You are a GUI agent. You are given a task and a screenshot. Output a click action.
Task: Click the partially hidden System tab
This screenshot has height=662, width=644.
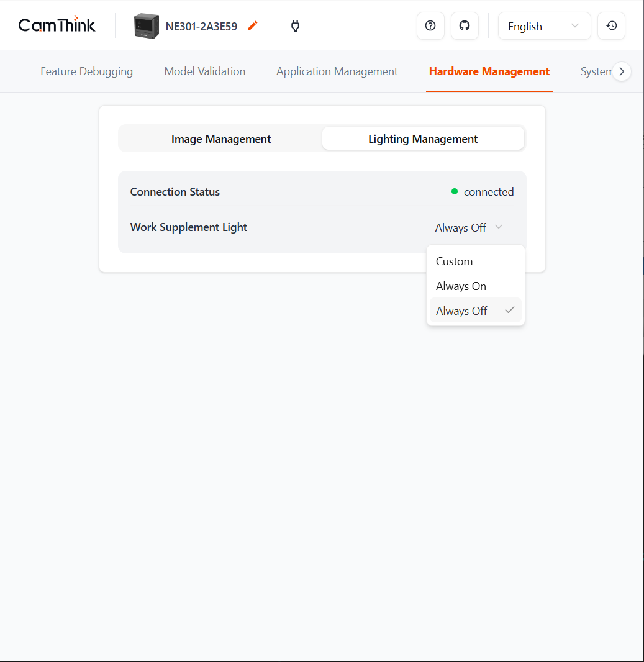pos(595,71)
